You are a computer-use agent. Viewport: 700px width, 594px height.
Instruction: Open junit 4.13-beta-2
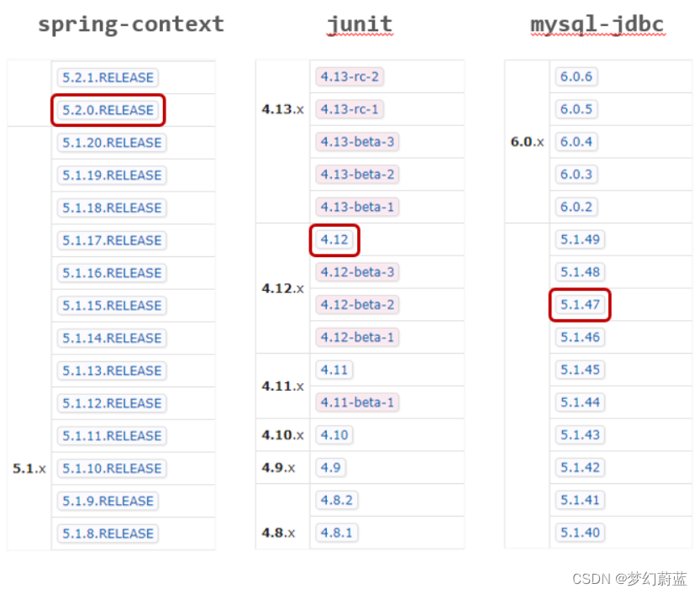(x=357, y=174)
